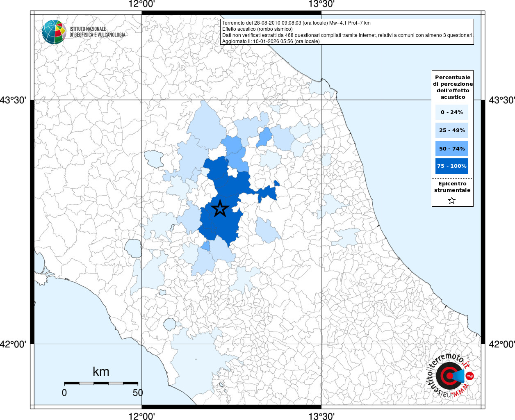Viewport: 515px width, 420px height.
Task: Click 'Terremoto del 28-08-2010' header line
Action: 296,23
